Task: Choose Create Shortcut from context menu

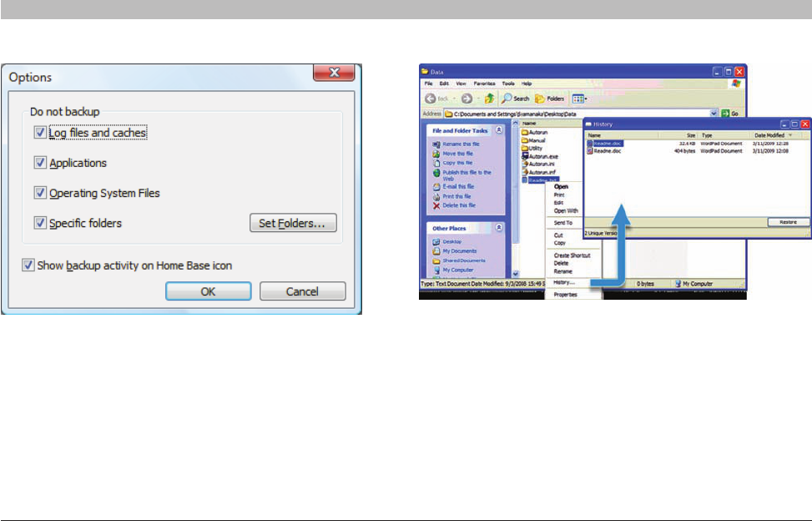Action: 572,255
